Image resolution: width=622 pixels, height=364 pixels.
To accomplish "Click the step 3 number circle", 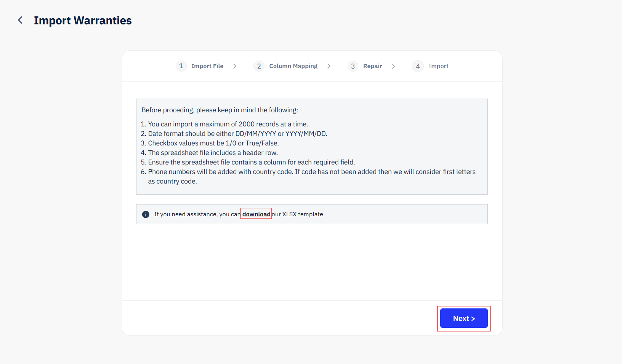I will tap(353, 66).
